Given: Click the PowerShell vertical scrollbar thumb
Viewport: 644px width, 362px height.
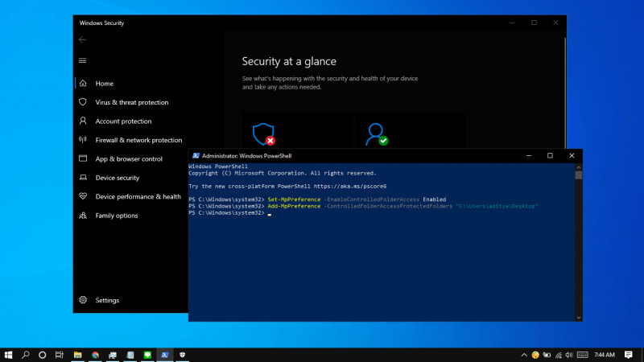Looking at the screenshot, I should point(578,175).
